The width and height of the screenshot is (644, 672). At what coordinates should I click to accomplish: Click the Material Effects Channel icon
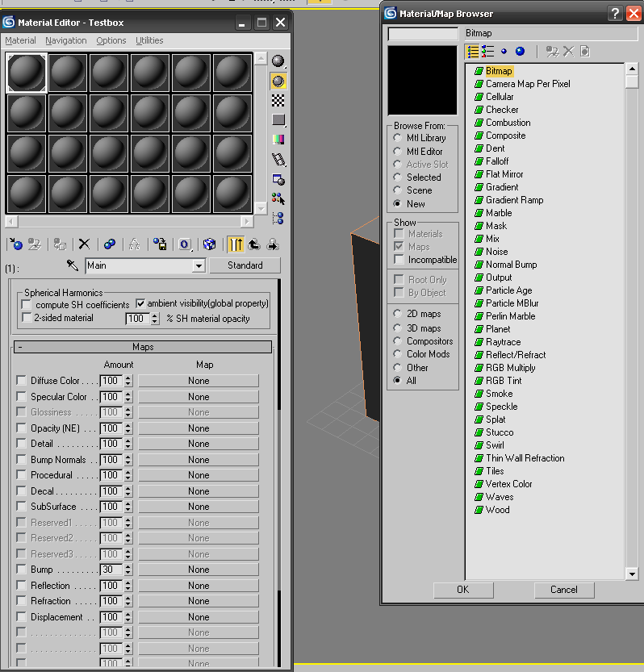pos(185,244)
